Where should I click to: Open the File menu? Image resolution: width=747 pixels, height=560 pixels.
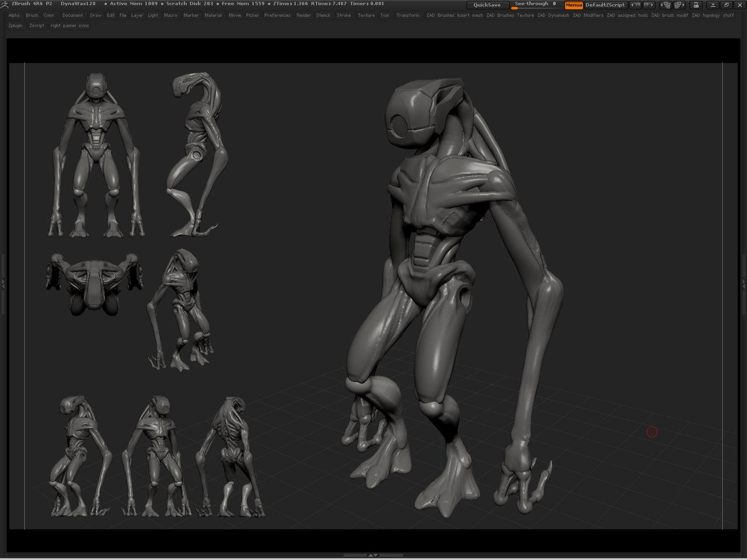pos(123,15)
